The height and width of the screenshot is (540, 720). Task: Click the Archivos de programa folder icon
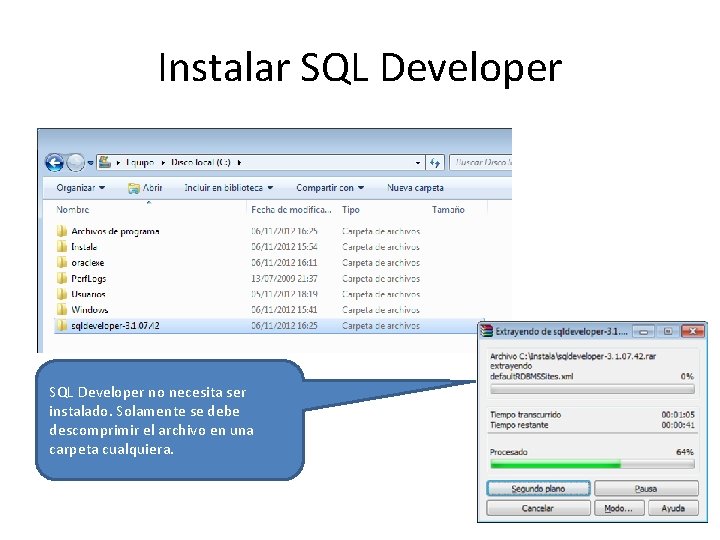coord(62,231)
